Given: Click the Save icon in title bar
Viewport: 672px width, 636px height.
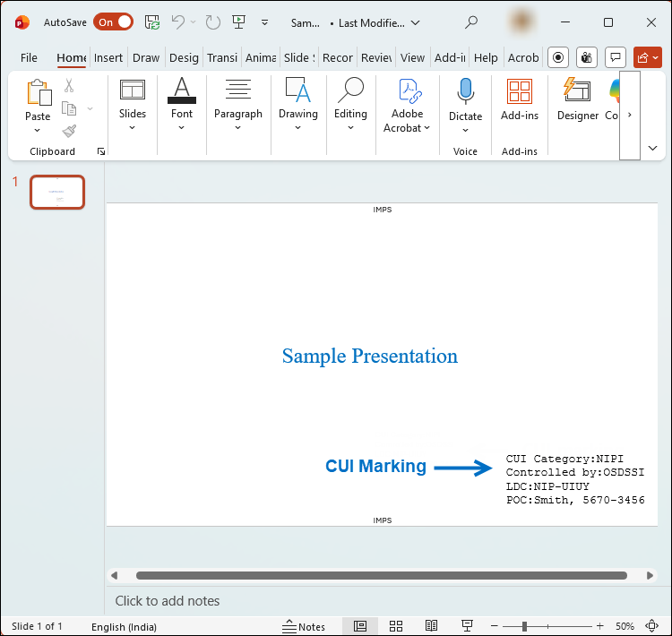Looking at the screenshot, I should click(x=152, y=22).
